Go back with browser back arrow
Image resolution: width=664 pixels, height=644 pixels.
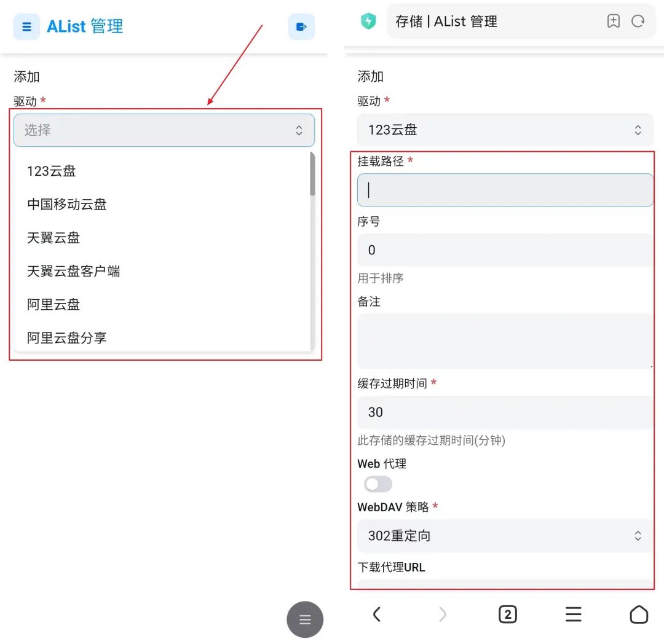pos(376,615)
